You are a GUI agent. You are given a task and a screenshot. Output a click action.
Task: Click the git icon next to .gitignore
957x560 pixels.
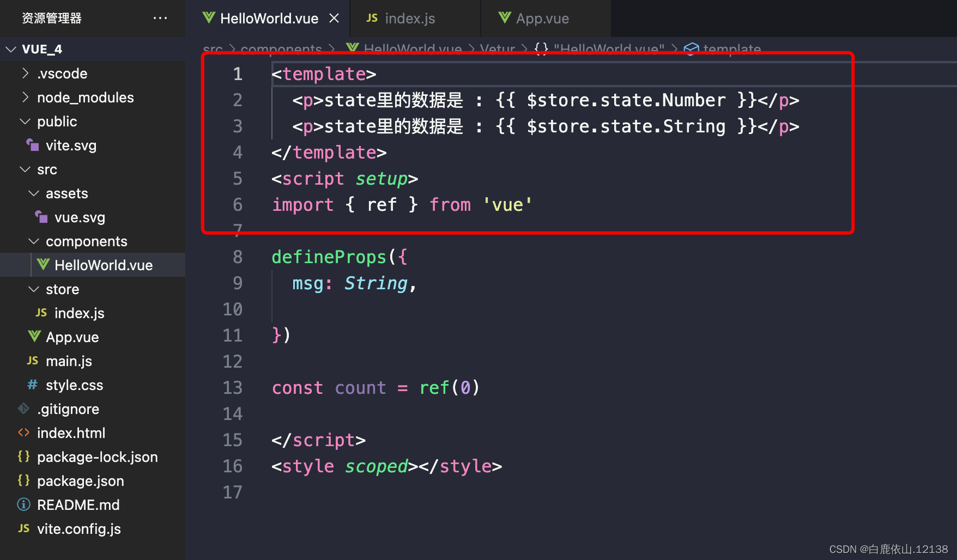pyautogui.click(x=23, y=409)
